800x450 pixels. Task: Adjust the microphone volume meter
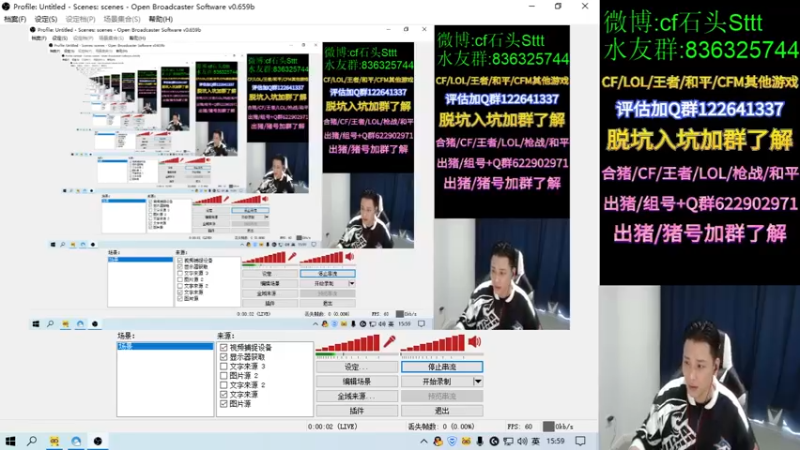(348, 343)
